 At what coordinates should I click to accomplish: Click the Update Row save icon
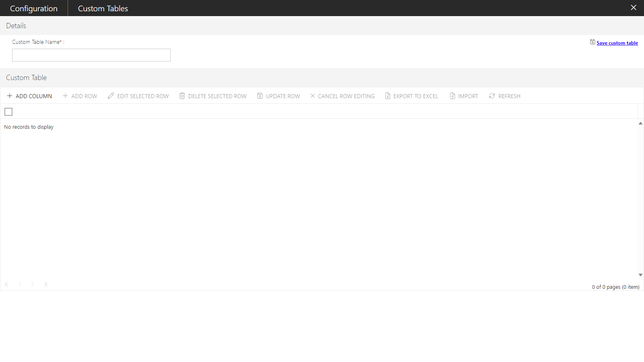click(260, 96)
